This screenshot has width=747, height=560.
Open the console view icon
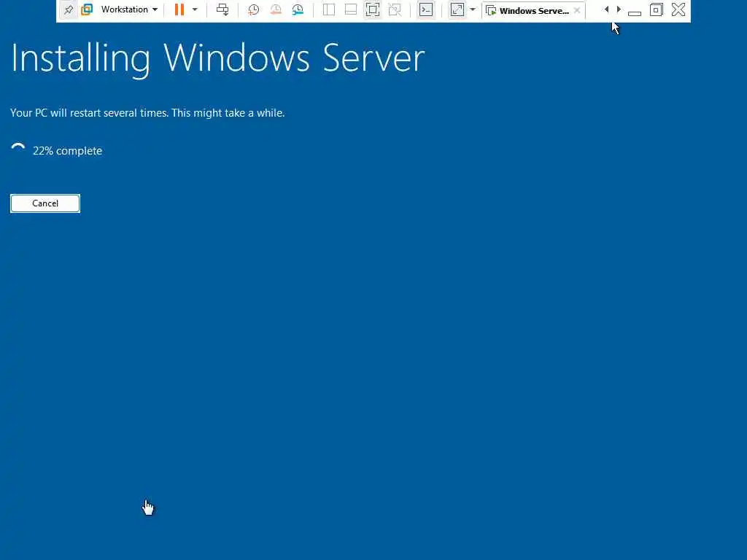click(426, 9)
